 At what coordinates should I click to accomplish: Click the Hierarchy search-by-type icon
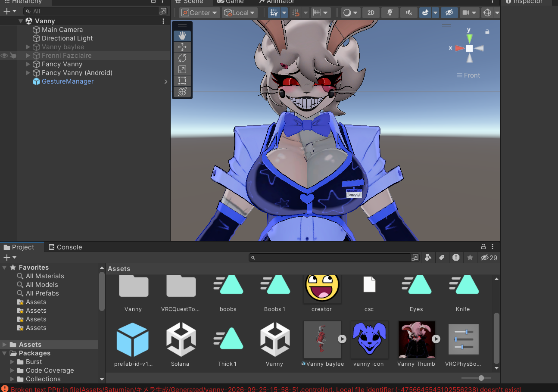pyautogui.click(x=163, y=11)
